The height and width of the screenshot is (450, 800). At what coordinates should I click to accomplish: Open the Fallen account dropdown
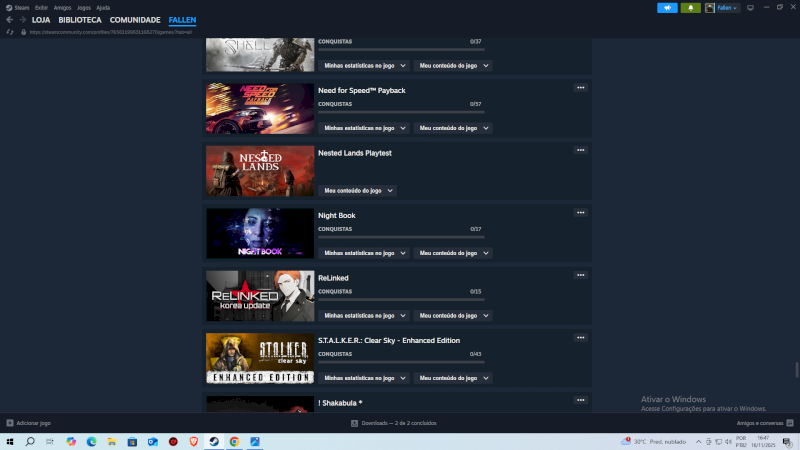tap(727, 8)
